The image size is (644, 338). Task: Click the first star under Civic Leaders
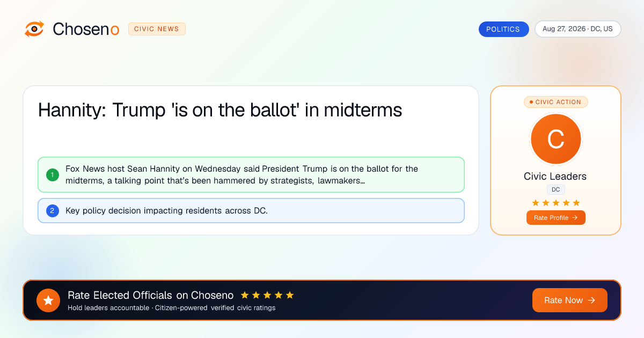(535, 203)
